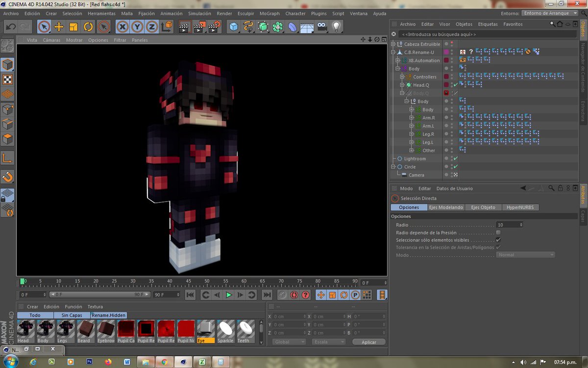The height and width of the screenshot is (368, 588).
Task: Collapse the C.B.Rename-U hierarchy
Action: tap(393, 52)
